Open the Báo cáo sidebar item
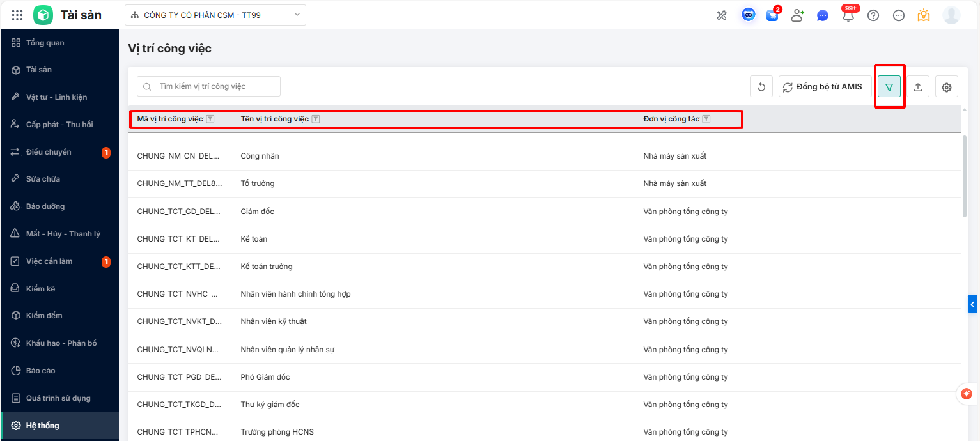 pyautogui.click(x=40, y=371)
